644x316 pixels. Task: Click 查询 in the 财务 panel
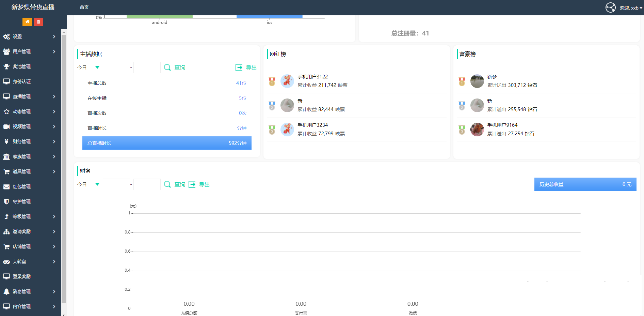coord(180,184)
